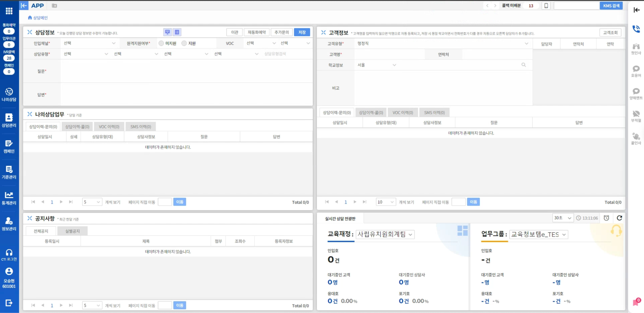The image size is (644, 313).
Task: Click the 재통화예약 button
Action: click(257, 32)
